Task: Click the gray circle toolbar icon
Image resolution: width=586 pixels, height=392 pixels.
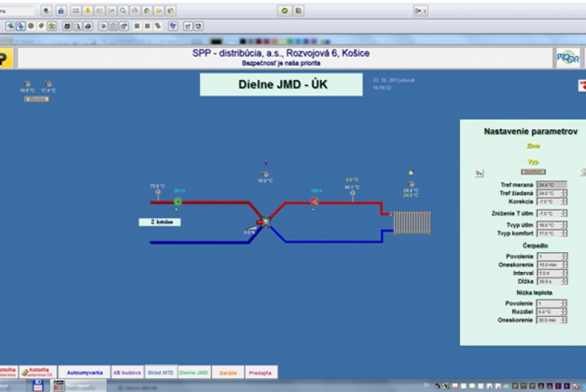Action: point(31,26)
